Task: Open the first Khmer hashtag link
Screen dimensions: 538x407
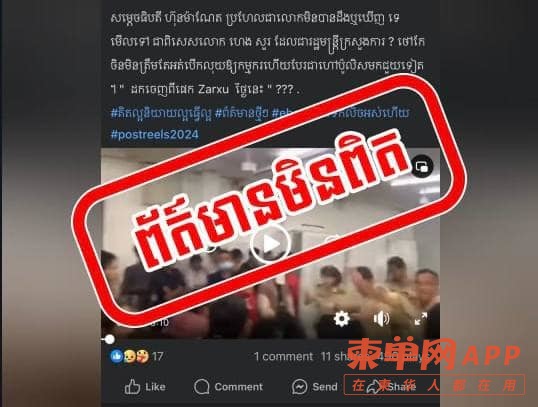Action: coord(161,113)
